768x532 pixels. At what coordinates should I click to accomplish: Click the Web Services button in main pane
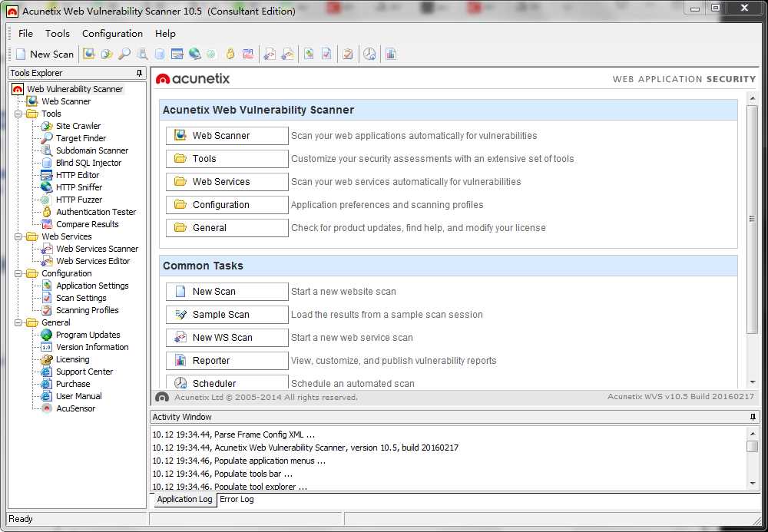[227, 182]
